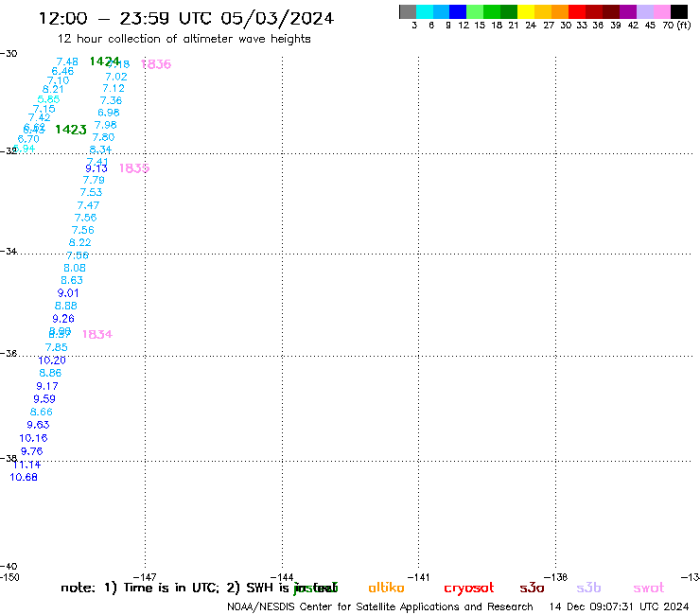Image resolution: width=700 pixels, height=615 pixels.
Task: Click the wave height value '8.66'
Action: point(41,412)
